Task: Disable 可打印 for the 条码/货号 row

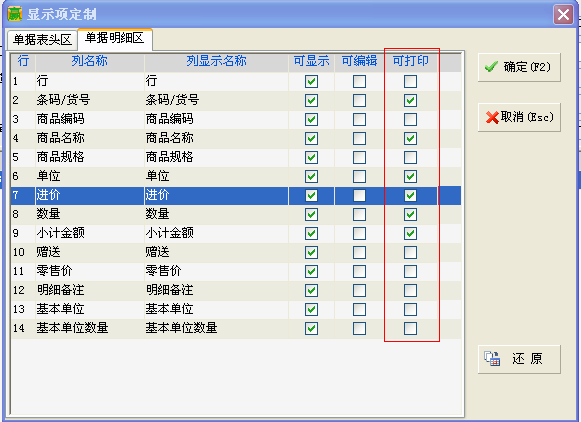Action: click(x=410, y=100)
